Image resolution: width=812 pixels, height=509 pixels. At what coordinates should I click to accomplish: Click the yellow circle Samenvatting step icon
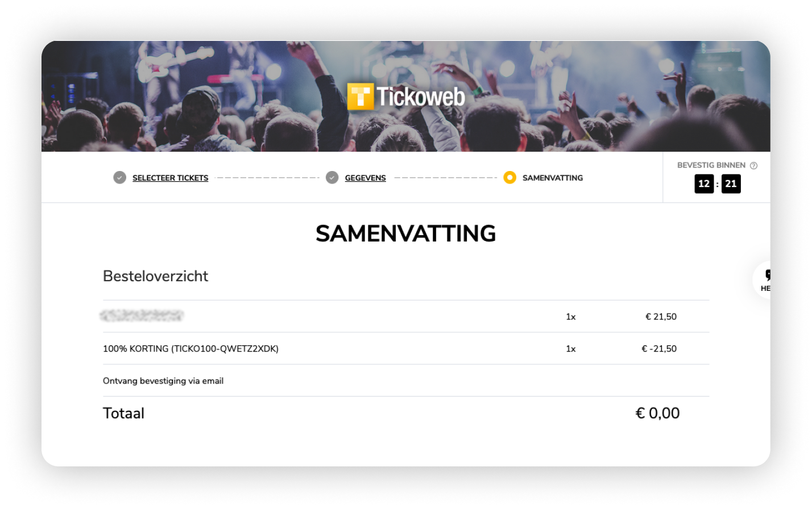[509, 178]
